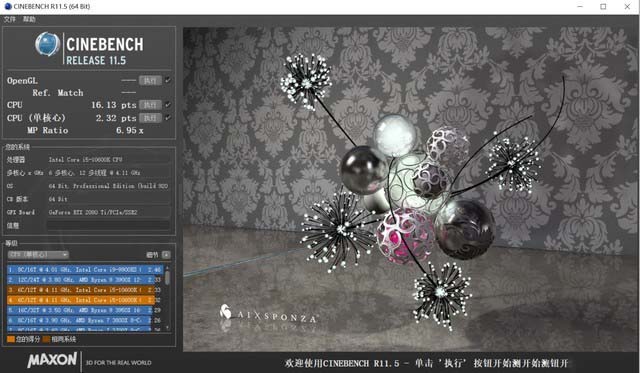Click the title bar Cinebench app icon
This screenshot has height=373, width=640.
(x=8, y=6)
